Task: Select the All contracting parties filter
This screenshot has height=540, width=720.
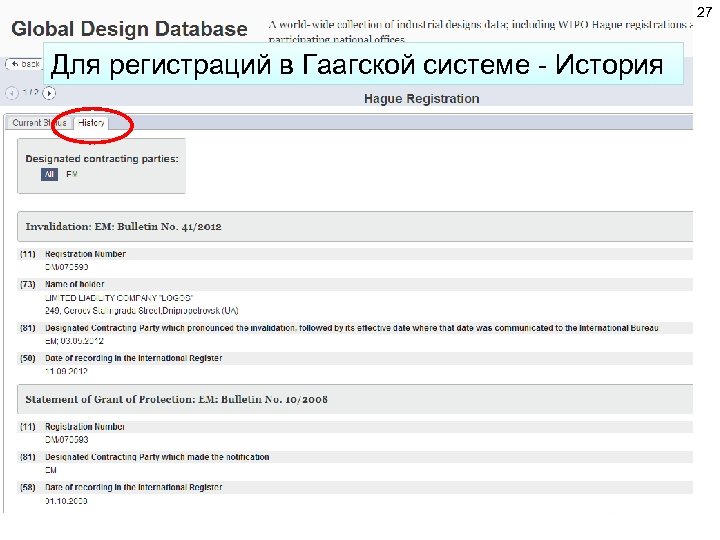Action: (x=49, y=174)
